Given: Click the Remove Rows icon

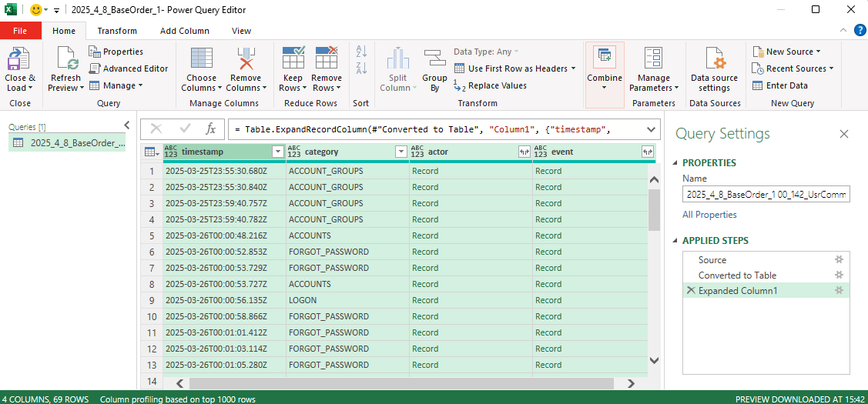Looking at the screenshot, I should [x=327, y=58].
